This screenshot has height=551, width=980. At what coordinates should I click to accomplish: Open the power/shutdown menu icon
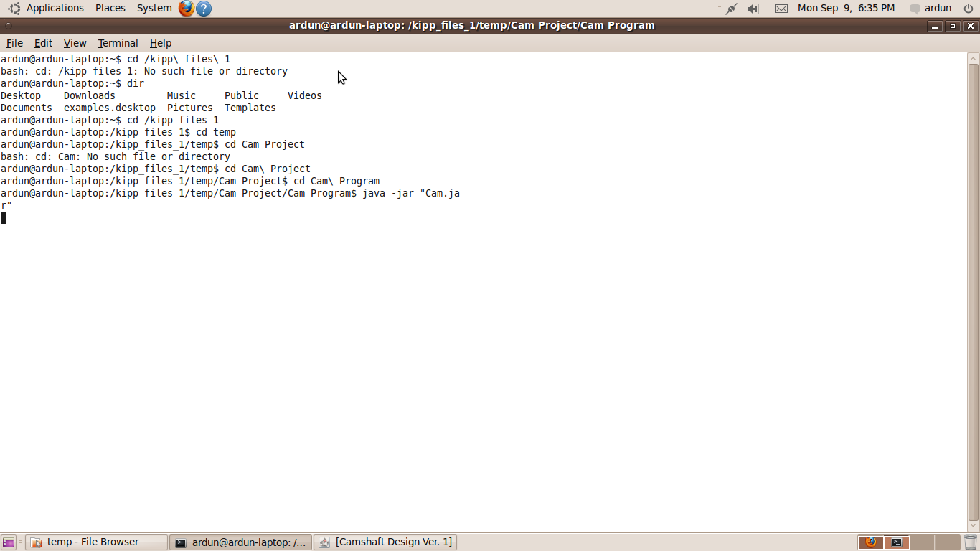coord(968,9)
